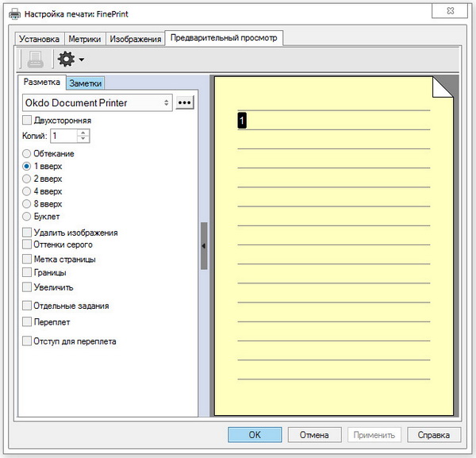Viewport: 476px width, 458px height.
Task: Toggle the Удалить изображения checkbox
Action: (x=27, y=233)
